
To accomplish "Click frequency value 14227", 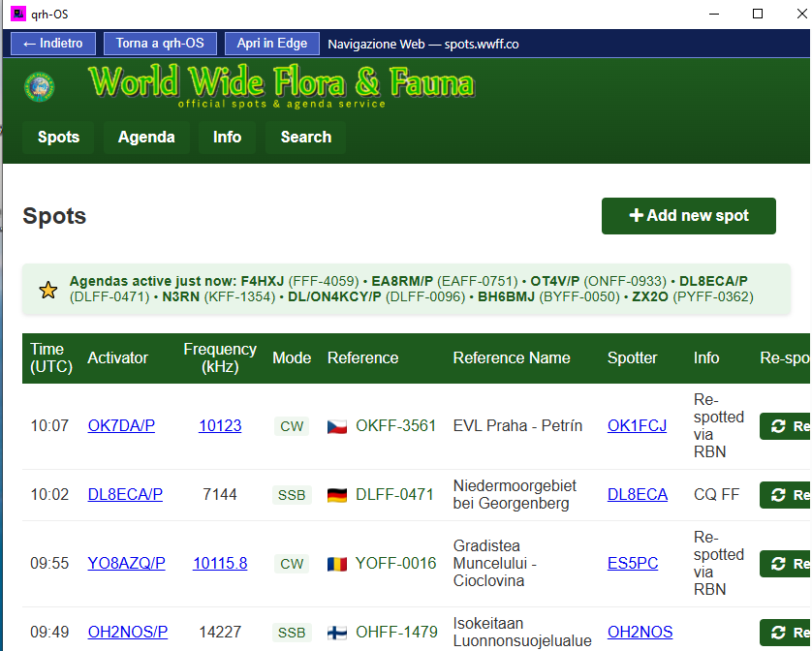I will click(220, 632).
